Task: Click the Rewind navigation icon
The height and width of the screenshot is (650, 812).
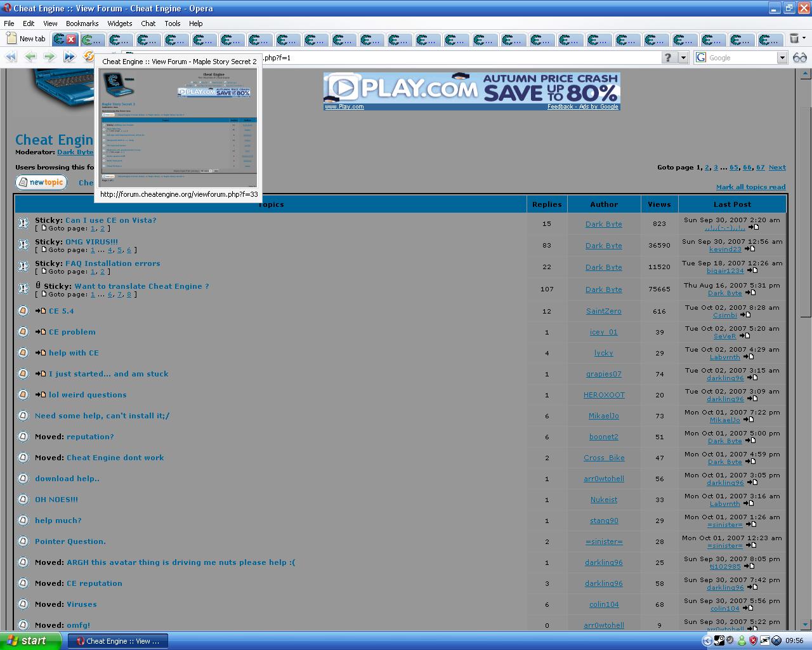Action: coord(11,56)
